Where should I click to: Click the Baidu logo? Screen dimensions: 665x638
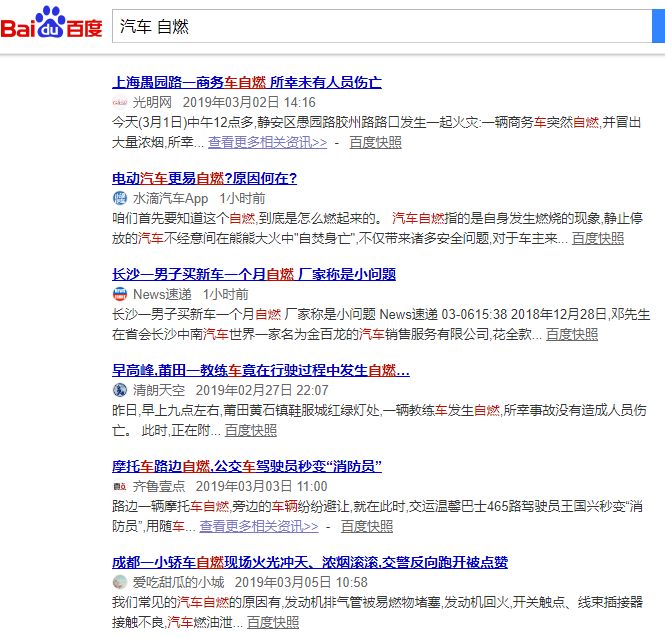point(51,22)
